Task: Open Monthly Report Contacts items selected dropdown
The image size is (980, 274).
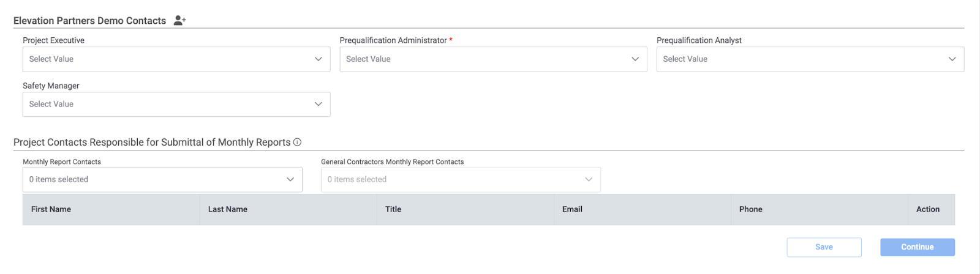Action: coord(162,180)
